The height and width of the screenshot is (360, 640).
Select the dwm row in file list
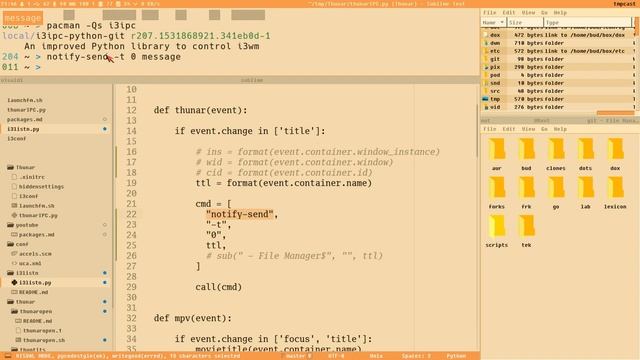pyautogui.click(x=558, y=43)
